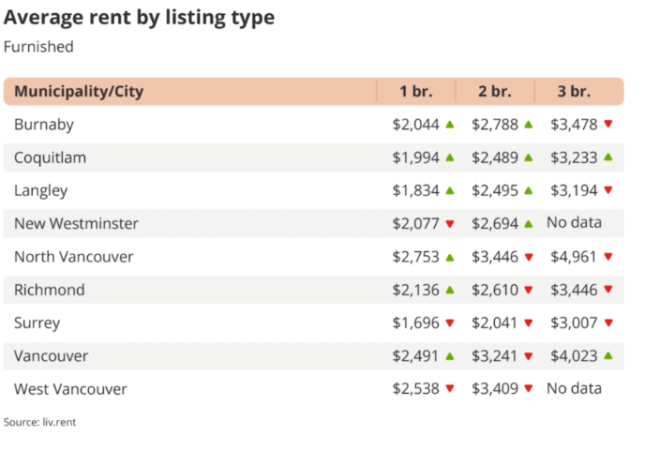Click the red arrow next to Richmond $2,610
The image size is (660, 450).
528,290
